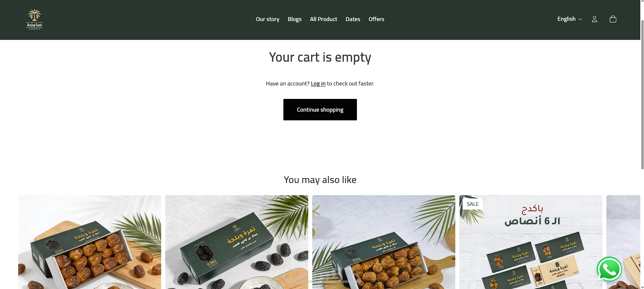Screen dimensions: 644x289
Task: Click the Continue shopping button
Action: (x=320, y=110)
